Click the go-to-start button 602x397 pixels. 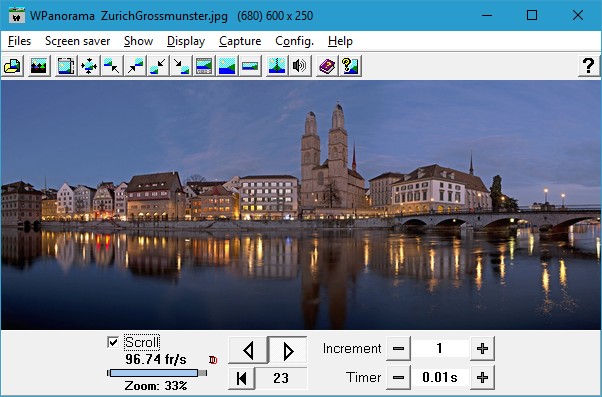coord(241,378)
